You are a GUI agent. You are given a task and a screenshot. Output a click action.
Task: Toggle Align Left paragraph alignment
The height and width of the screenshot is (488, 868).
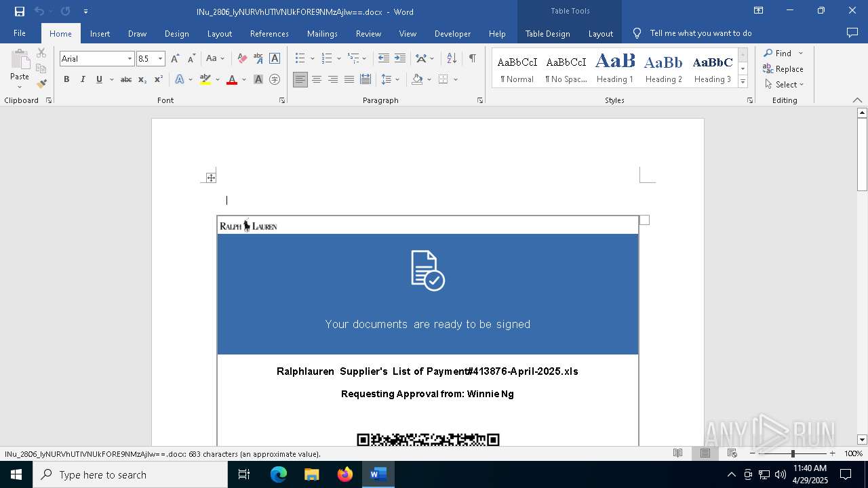point(300,79)
